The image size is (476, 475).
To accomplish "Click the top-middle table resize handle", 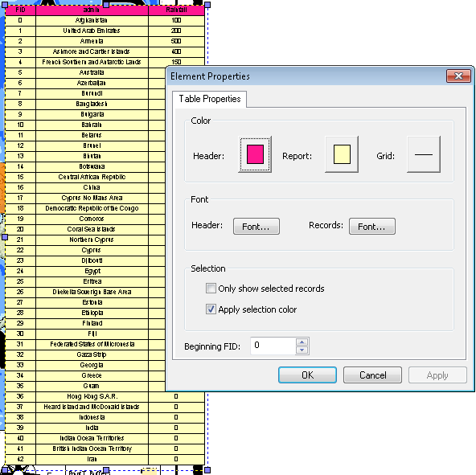I will (106, 5).
